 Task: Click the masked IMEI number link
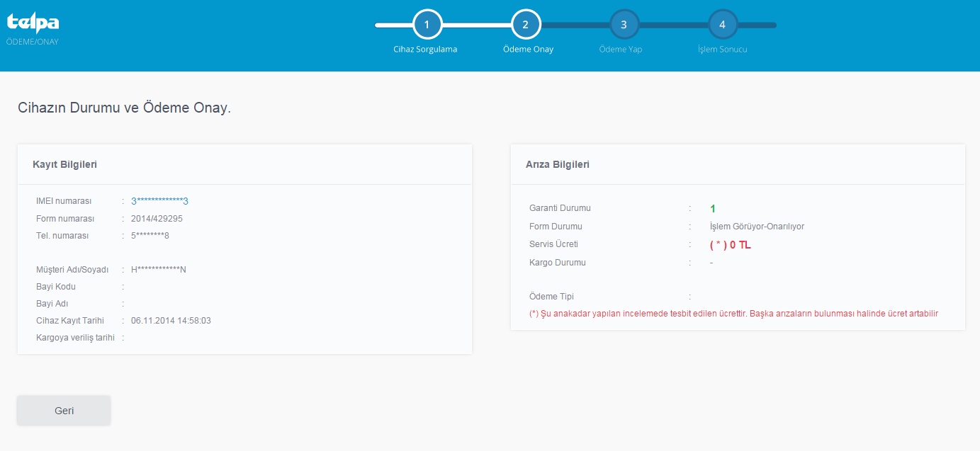tap(159, 201)
